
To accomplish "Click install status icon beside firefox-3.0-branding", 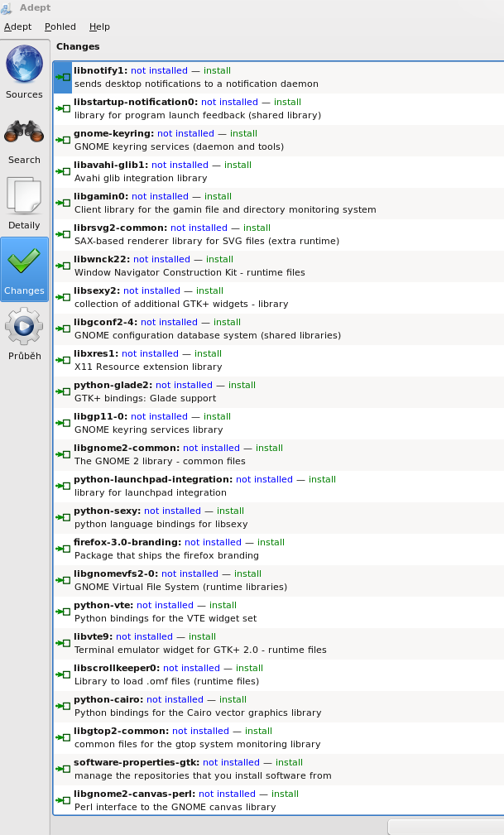I will tap(63, 549).
